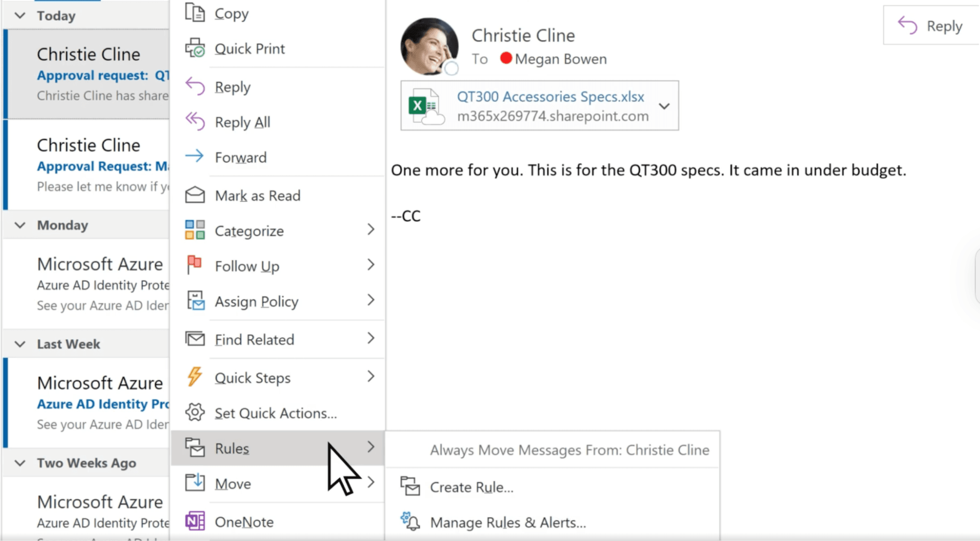The width and height of the screenshot is (980, 541).
Task: Click the Reply button in the top right
Action: (930, 25)
